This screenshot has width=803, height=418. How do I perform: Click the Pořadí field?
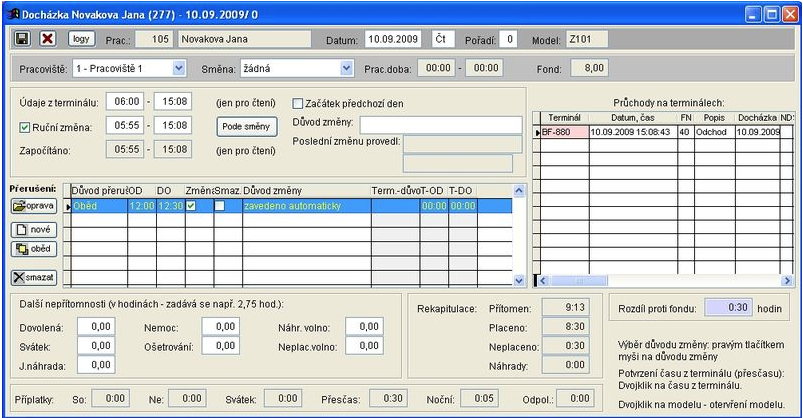tap(509, 39)
